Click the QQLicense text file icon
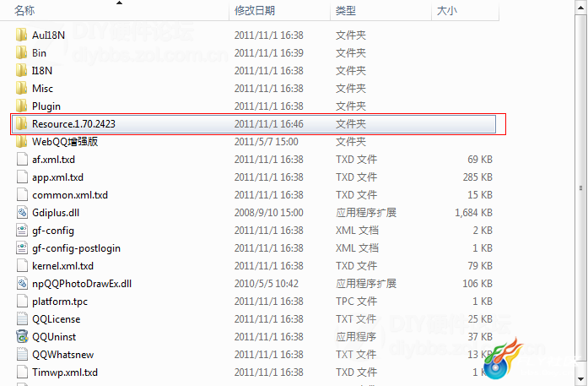588x386 pixels. click(x=22, y=318)
